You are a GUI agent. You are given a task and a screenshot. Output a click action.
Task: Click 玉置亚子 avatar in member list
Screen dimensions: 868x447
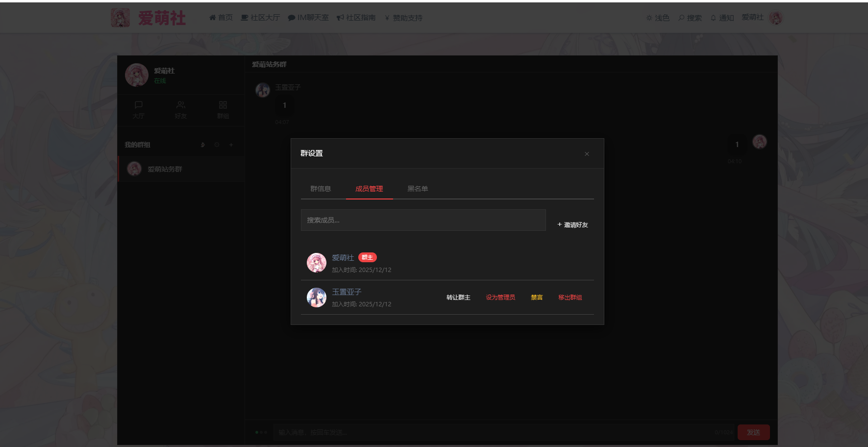317,297
